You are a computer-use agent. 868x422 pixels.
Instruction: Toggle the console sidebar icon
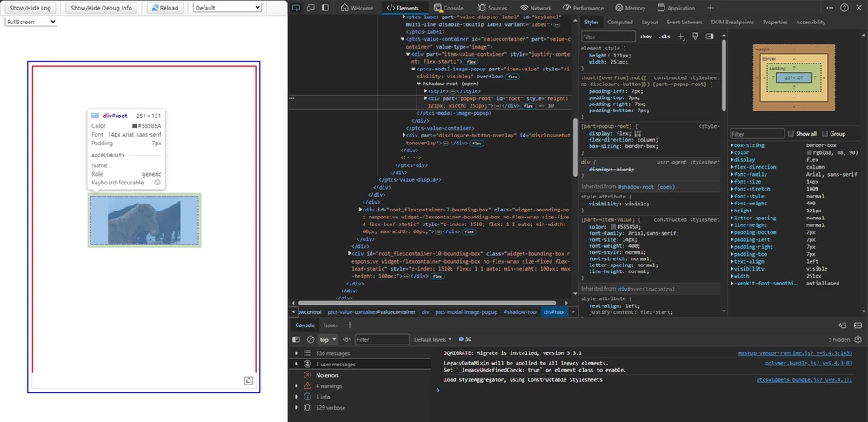point(297,339)
